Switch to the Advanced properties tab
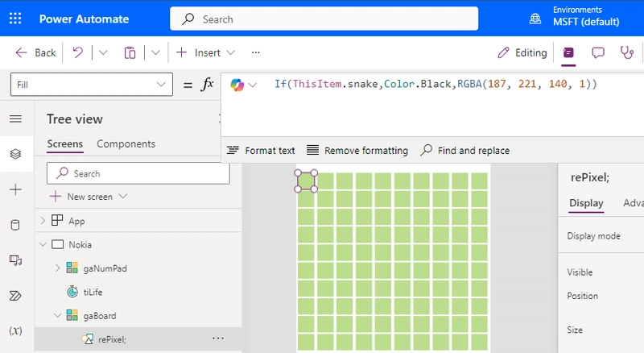Screen dimensions: 644x353 click(x=634, y=203)
